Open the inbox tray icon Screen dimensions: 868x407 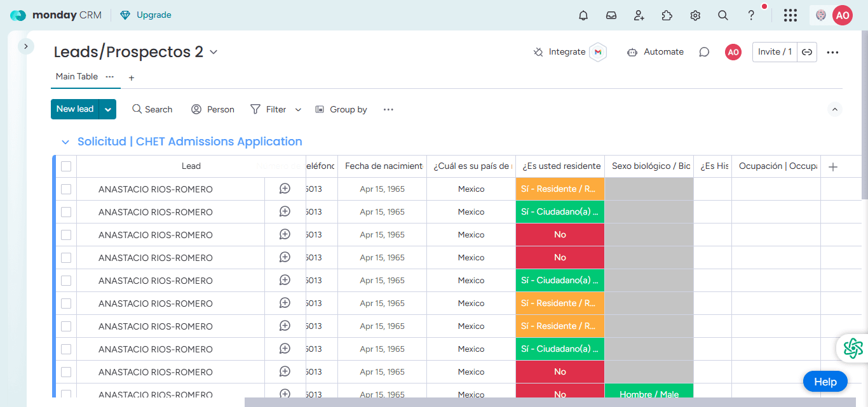611,15
